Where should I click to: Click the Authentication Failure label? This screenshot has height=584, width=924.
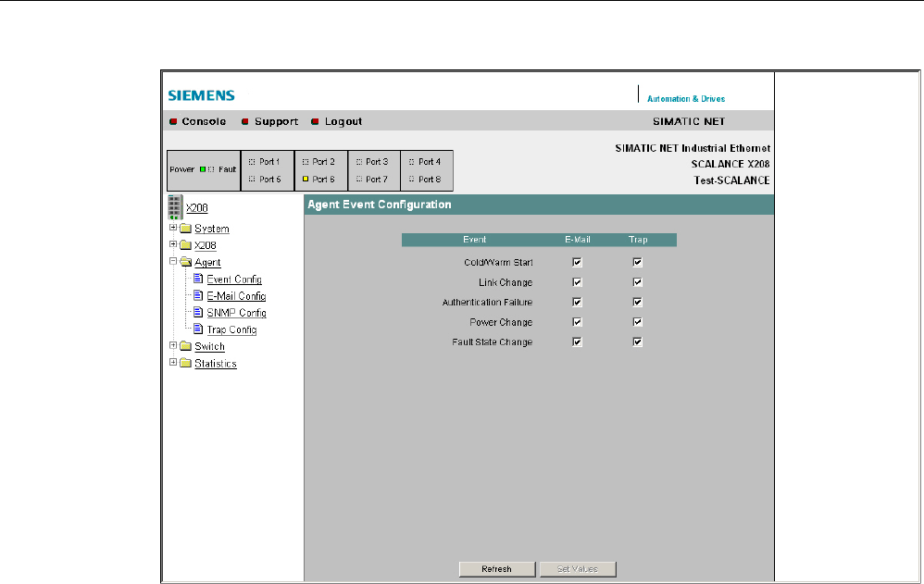pos(487,303)
